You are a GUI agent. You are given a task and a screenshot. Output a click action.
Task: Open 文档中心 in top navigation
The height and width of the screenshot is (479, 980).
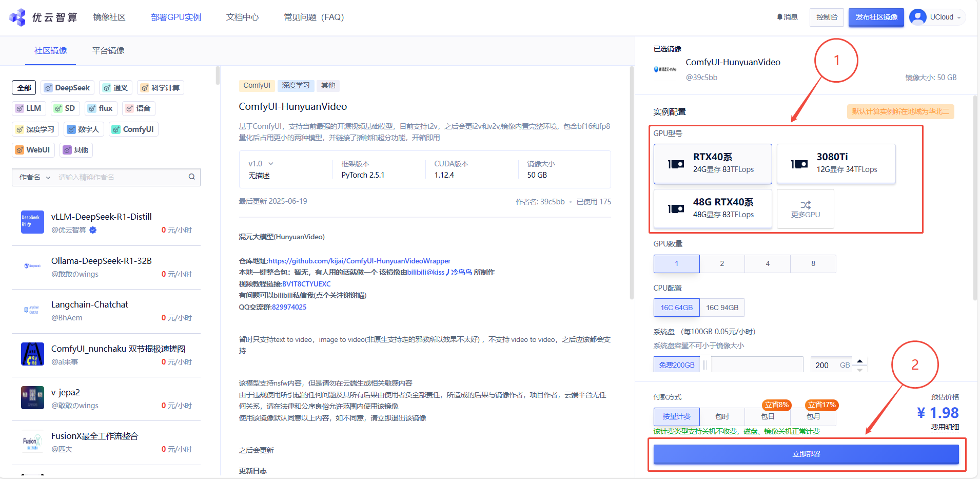tap(242, 17)
